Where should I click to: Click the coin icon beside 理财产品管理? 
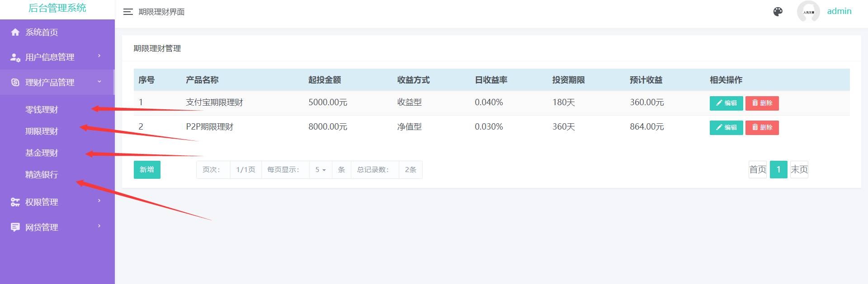pyautogui.click(x=15, y=82)
